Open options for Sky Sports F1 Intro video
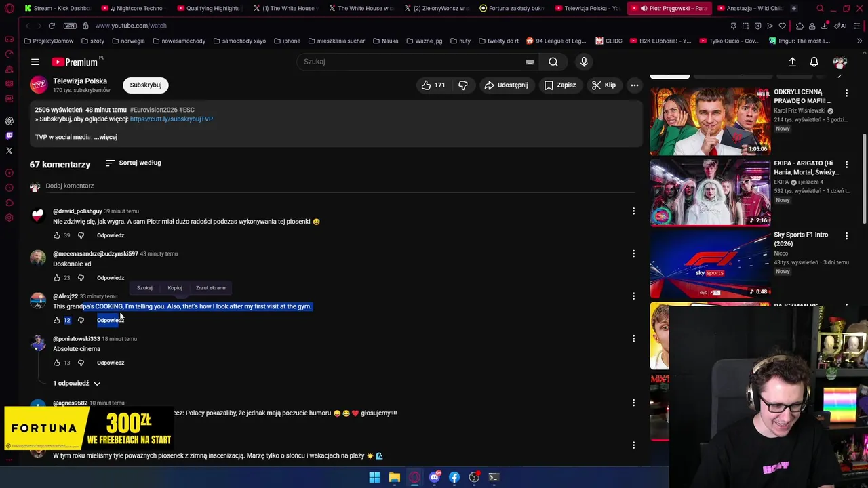Image resolution: width=868 pixels, height=488 pixels. pyautogui.click(x=846, y=235)
